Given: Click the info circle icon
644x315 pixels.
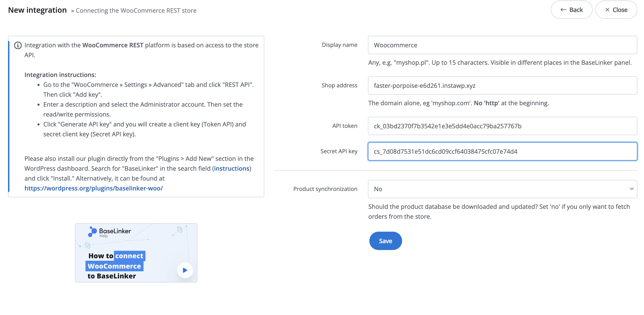Looking at the screenshot, I should pyautogui.click(x=17, y=45).
